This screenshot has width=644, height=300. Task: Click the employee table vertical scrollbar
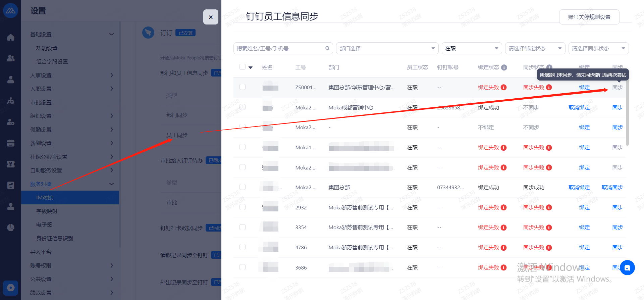tap(627, 112)
